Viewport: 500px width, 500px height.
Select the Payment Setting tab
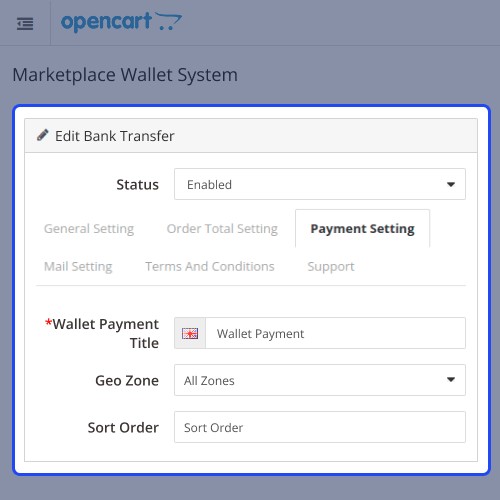[362, 229]
